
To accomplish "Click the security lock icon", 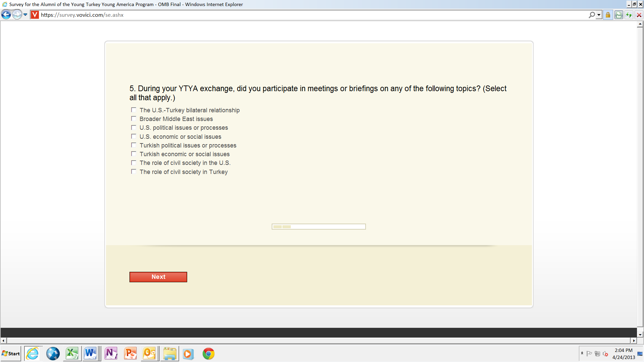I will [608, 15].
